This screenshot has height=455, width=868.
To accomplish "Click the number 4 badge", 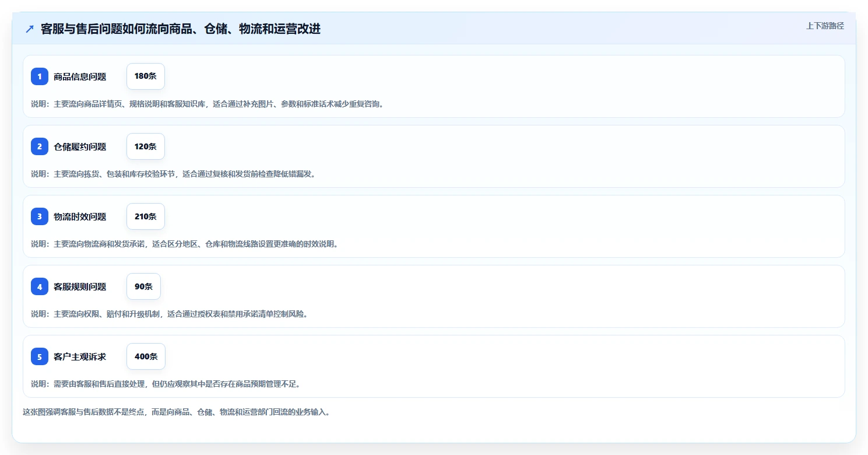I will coord(40,286).
